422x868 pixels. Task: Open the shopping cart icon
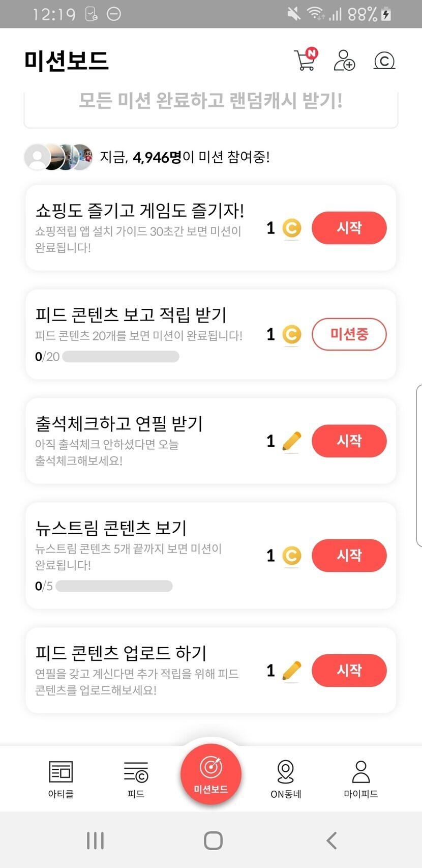(305, 60)
